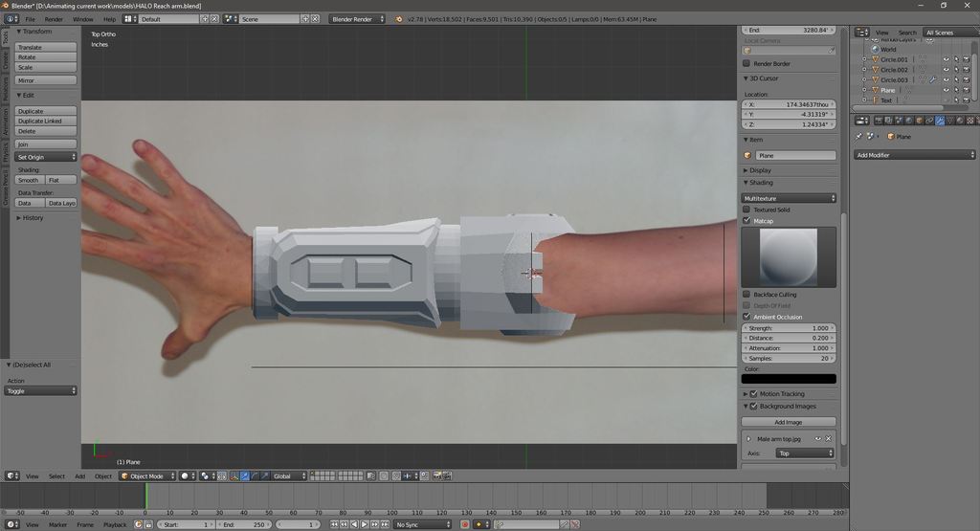
Task: Jump to the first frame
Action: tap(334, 524)
